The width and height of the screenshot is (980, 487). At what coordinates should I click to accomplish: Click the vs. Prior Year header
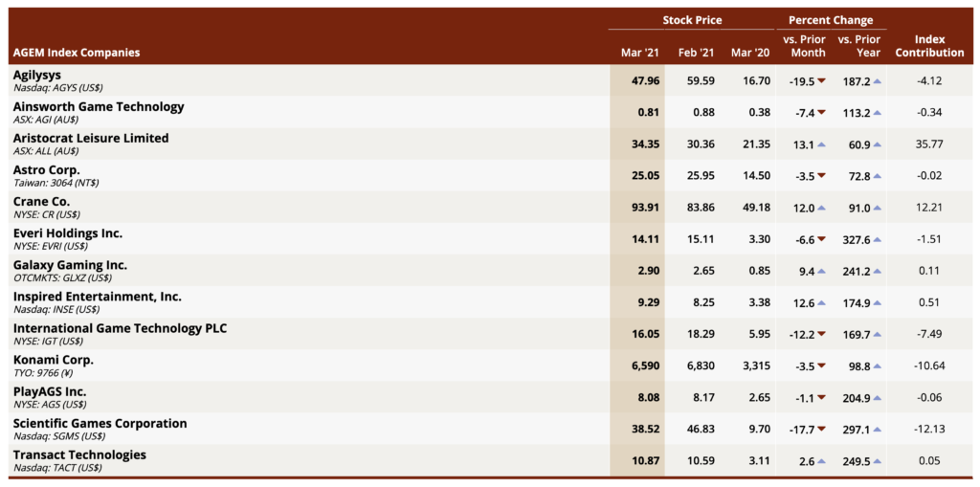pos(858,46)
